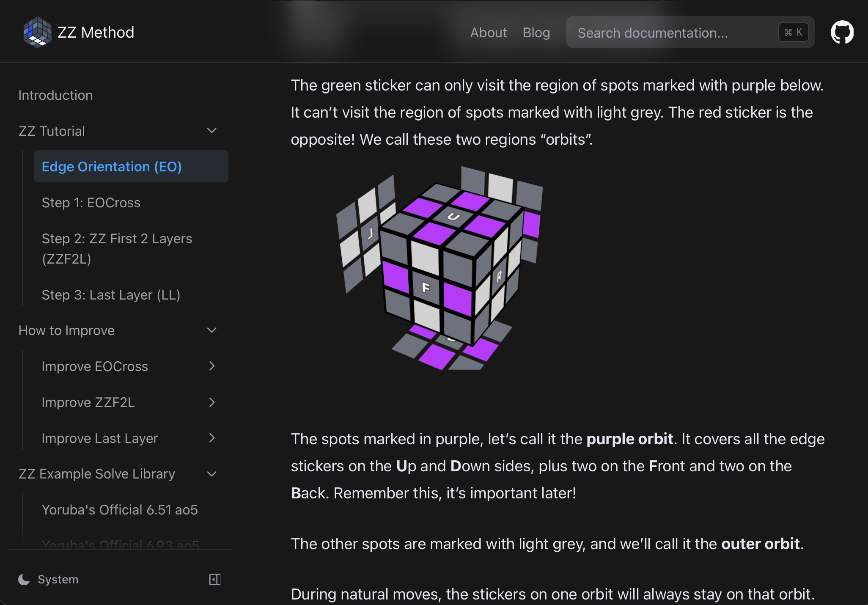868x605 pixels.
Task: Open Step 2: ZZ First 2 Layers
Action: (117, 249)
